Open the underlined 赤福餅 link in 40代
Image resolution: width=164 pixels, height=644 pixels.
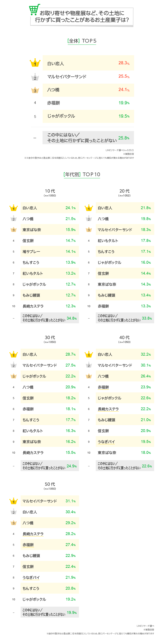click(103, 387)
